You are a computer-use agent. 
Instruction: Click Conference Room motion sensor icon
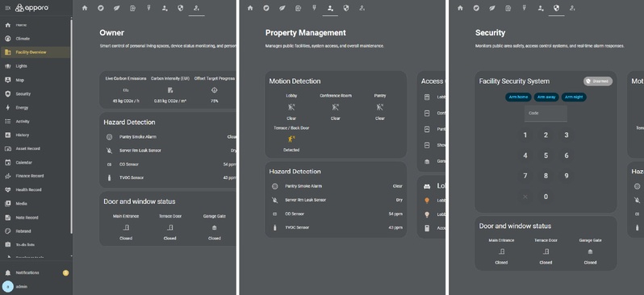pos(335,107)
